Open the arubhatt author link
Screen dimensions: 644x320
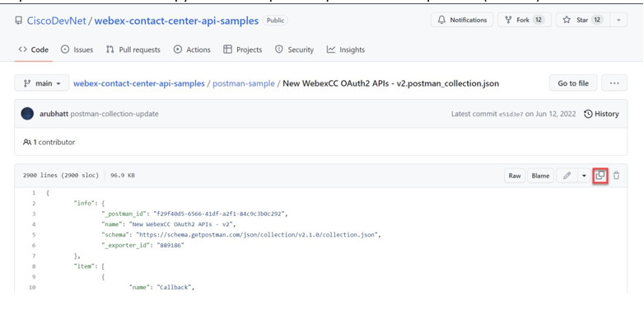click(54, 114)
